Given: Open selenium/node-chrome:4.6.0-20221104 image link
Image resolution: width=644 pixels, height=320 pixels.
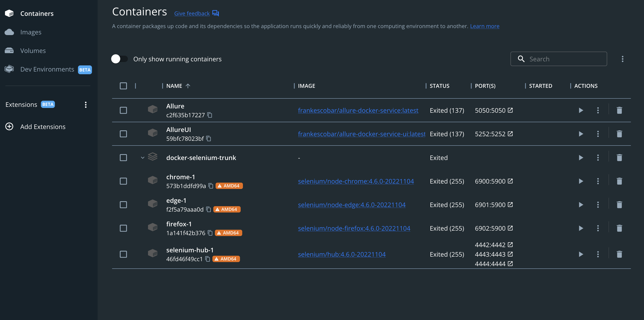Looking at the screenshot, I should (x=356, y=181).
